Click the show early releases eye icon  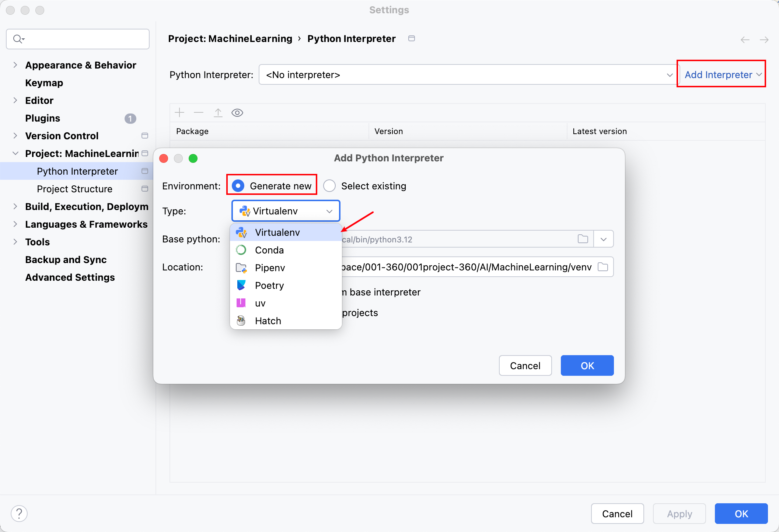click(237, 113)
